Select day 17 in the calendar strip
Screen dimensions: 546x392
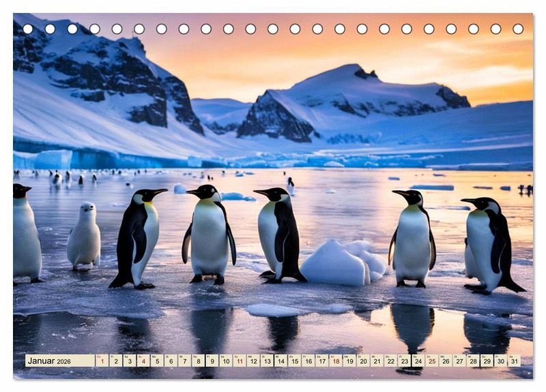click(322, 361)
